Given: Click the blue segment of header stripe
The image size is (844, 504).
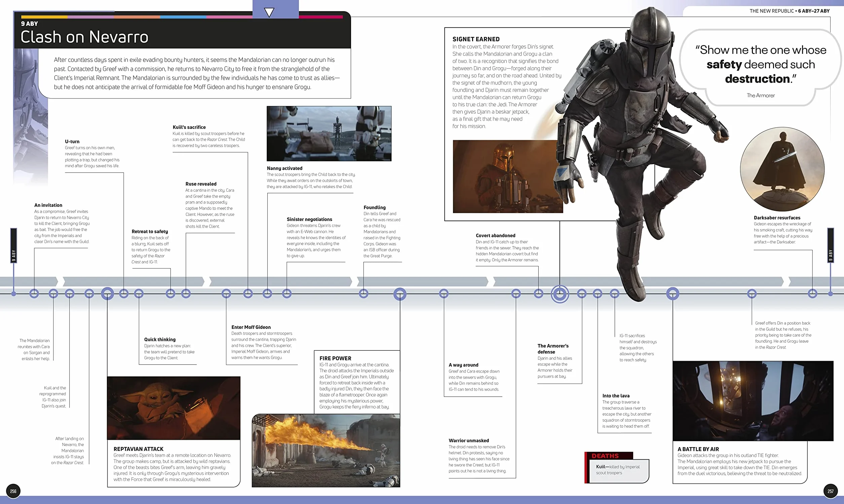Looking at the screenshot, I should tap(183, 16).
